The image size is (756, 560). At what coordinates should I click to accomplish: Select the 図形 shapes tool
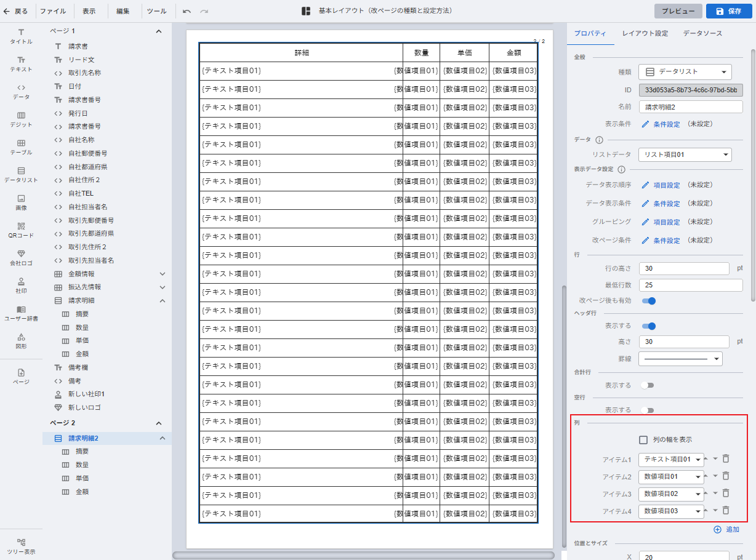21,340
